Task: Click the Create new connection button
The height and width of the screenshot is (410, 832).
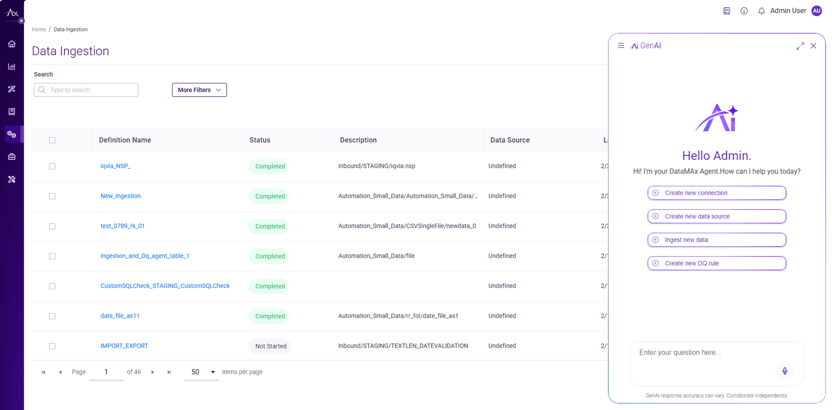Action: point(716,193)
